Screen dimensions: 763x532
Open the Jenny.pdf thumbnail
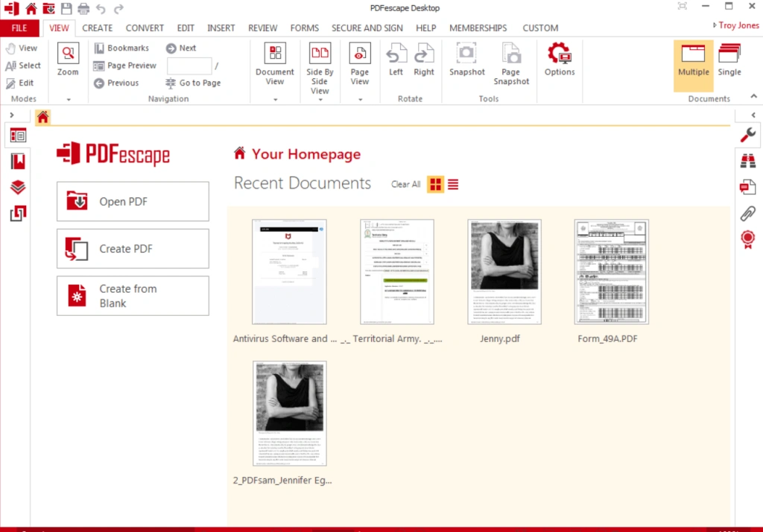pyautogui.click(x=504, y=272)
